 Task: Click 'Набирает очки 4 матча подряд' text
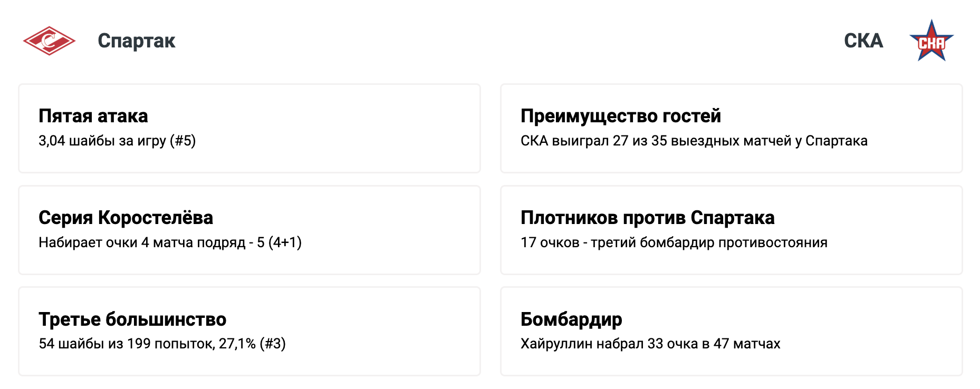pos(141,242)
